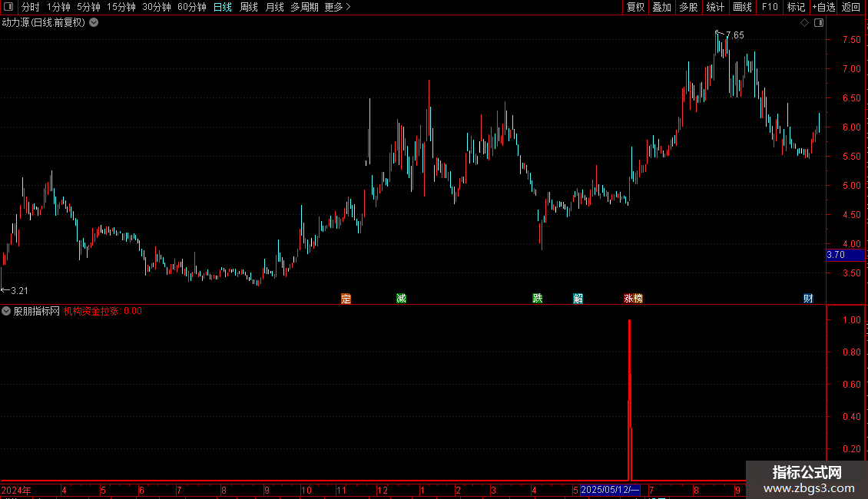This screenshot has height=499, width=868.
Task: Click the 榜 event marker
Action: 638,299
